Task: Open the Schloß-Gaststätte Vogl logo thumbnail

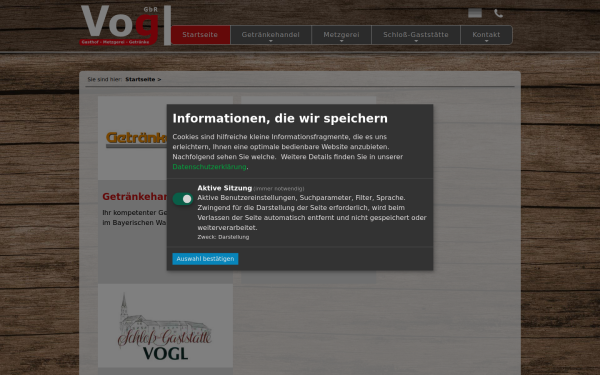Action: [165, 326]
